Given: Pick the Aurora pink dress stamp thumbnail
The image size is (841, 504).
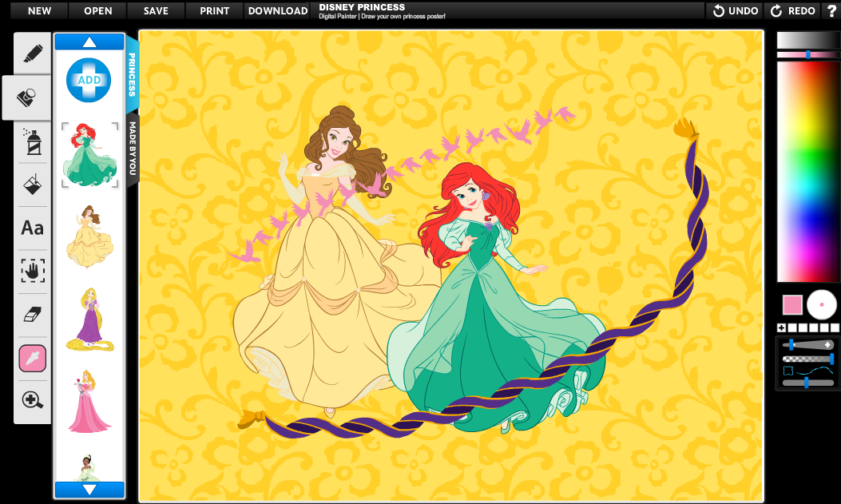Looking at the screenshot, I should [x=89, y=401].
